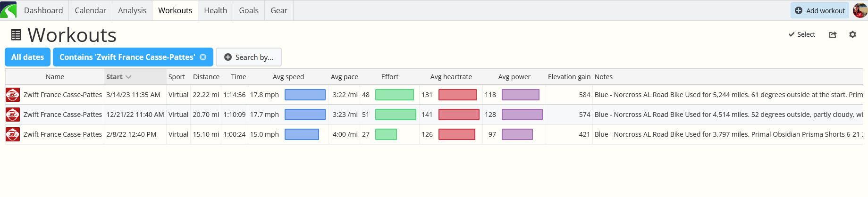Remove the 'Zwift France Casse-Pattes' filter

pyautogui.click(x=203, y=57)
